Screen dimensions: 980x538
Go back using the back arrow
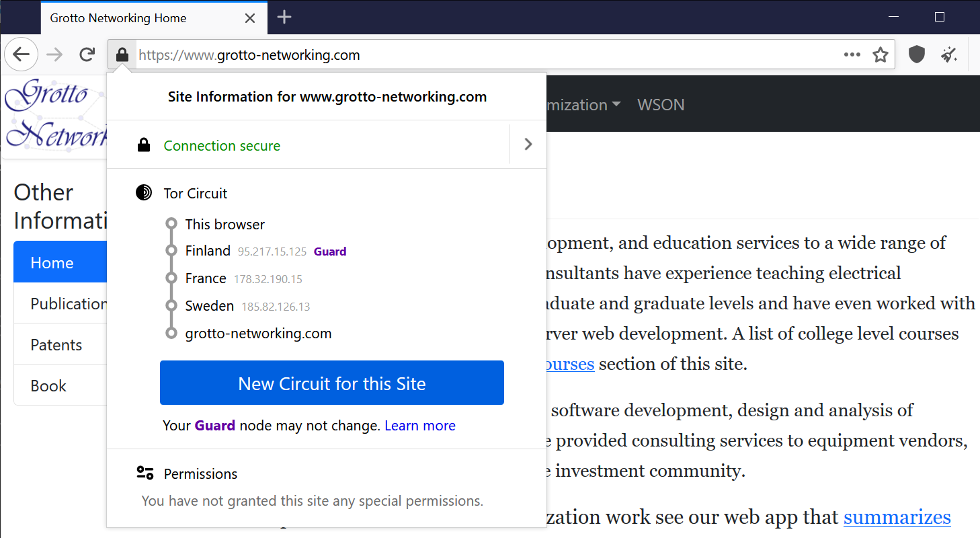pos(22,55)
